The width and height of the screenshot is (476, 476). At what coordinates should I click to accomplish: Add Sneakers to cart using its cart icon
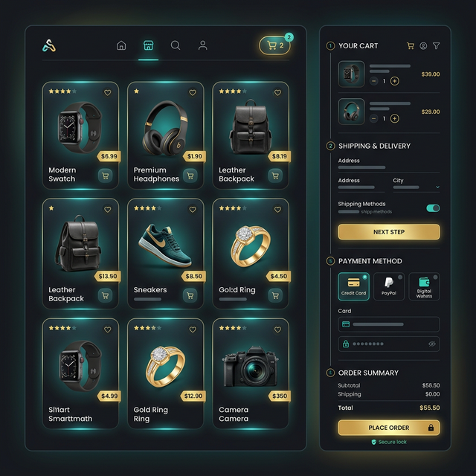tap(190, 295)
